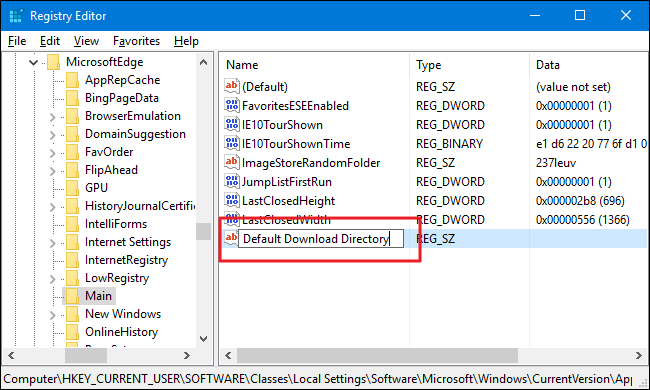Click the Main folder icon

(73, 296)
